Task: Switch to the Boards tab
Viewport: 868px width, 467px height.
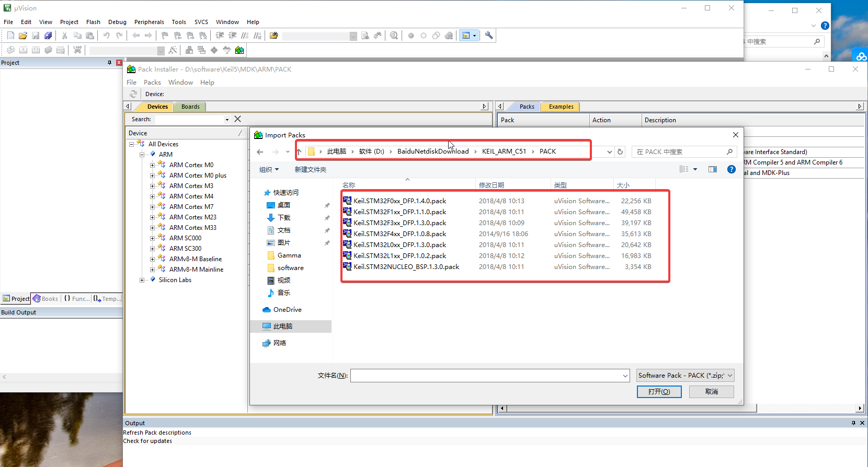Action: (x=190, y=107)
